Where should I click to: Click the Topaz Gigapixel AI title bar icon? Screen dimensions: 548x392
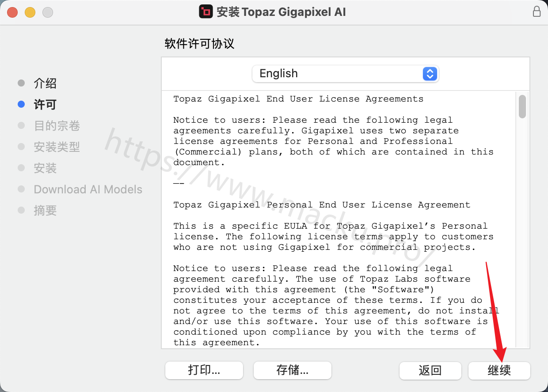pyautogui.click(x=206, y=12)
